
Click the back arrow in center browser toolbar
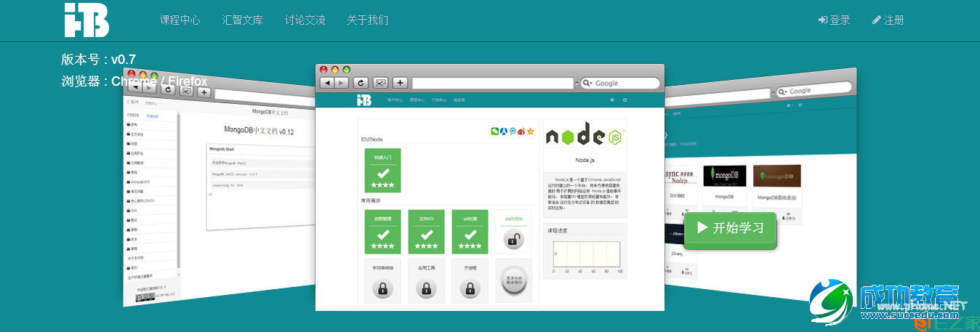327,83
